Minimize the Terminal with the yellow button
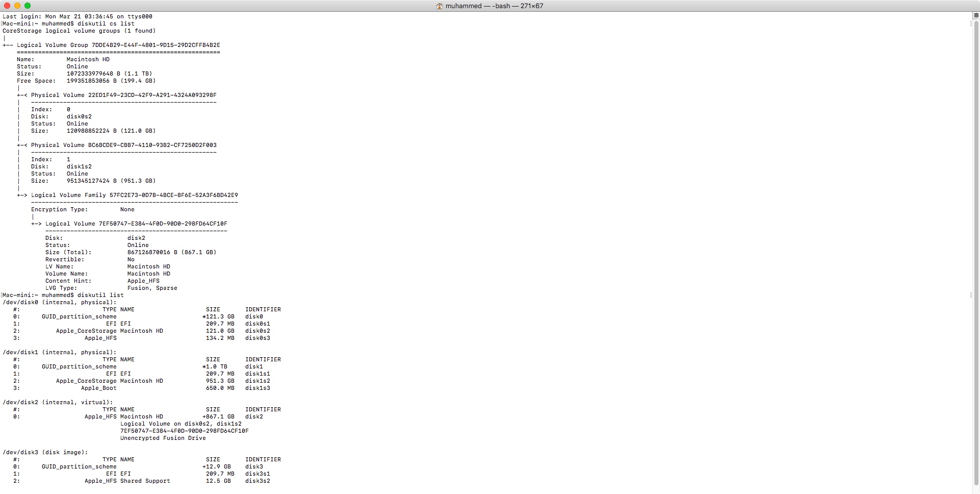The height and width of the screenshot is (494, 980). click(x=17, y=6)
